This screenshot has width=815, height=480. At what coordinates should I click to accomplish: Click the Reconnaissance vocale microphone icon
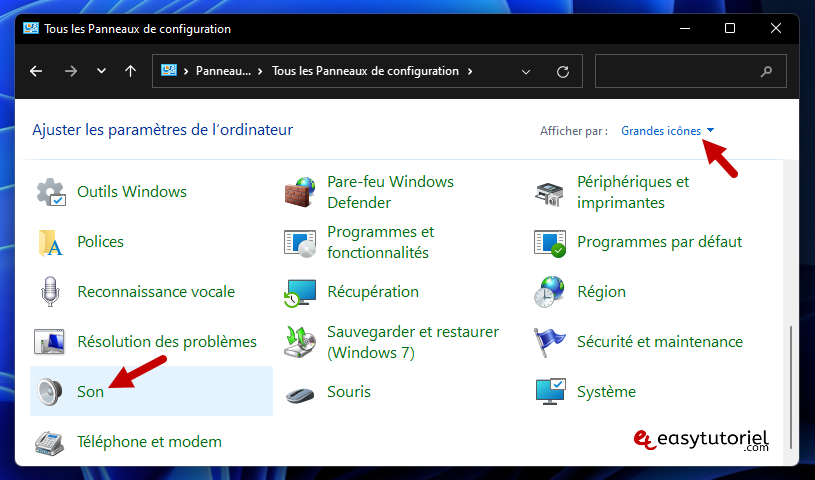click(x=50, y=292)
